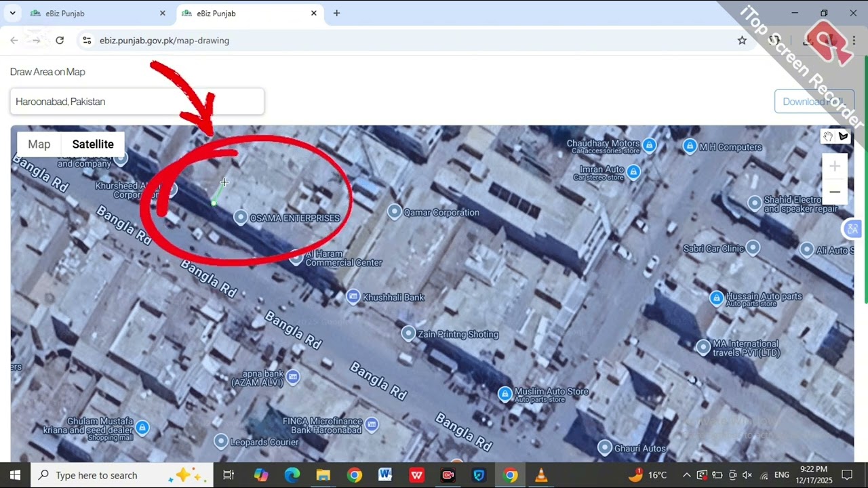868x488 pixels.
Task: Switch map view to Map mode
Action: [x=39, y=144]
